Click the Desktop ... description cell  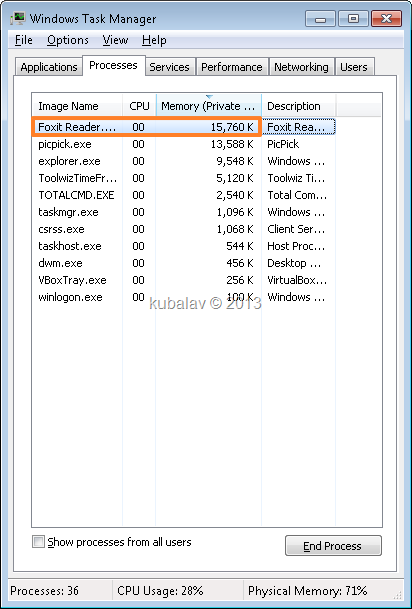pos(294,263)
